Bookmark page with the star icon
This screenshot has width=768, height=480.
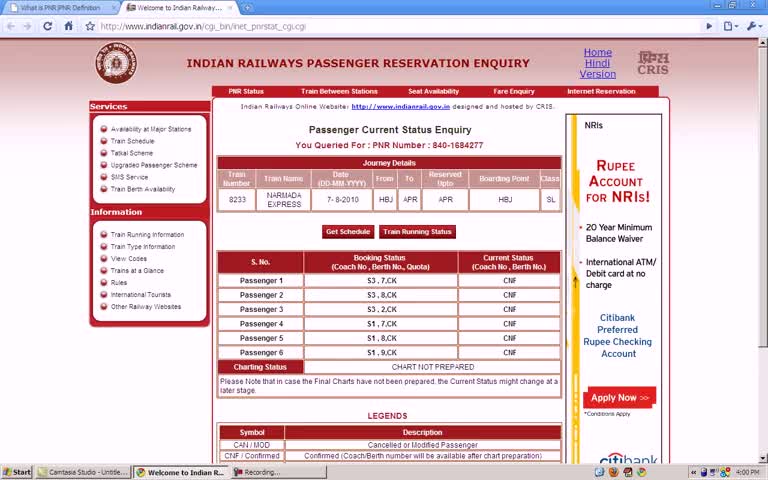coord(90,26)
